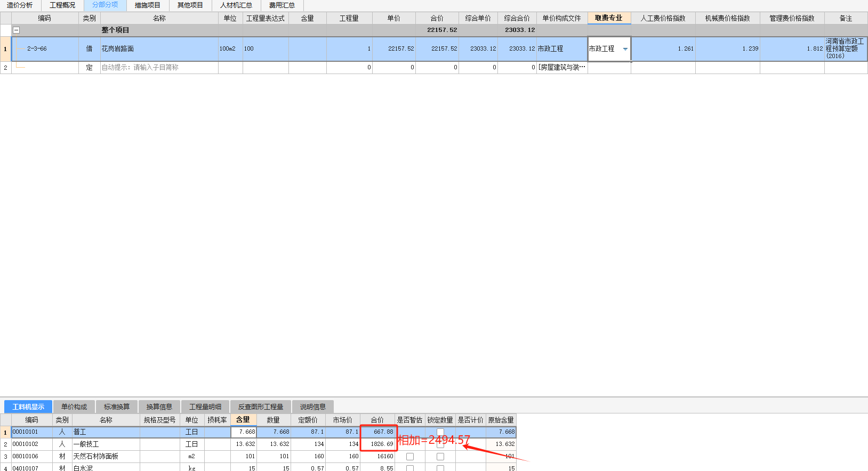Toggle 是否暂估 checkbox for 天然石材饰面板

pyautogui.click(x=410, y=457)
